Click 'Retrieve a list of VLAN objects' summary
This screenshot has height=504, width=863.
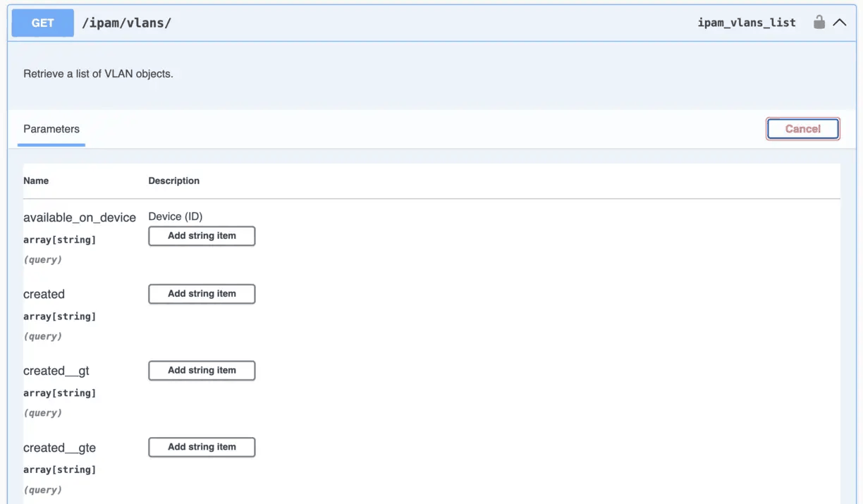click(98, 74)
